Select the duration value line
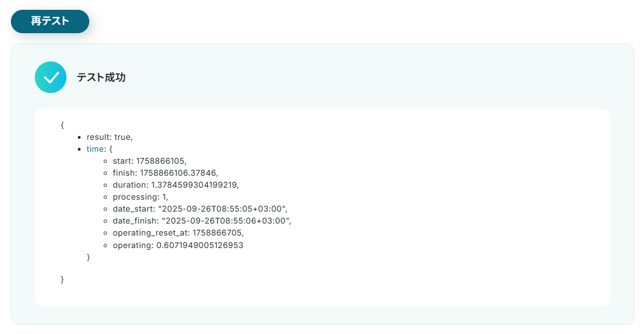644x334 pixels. (176, 184)
